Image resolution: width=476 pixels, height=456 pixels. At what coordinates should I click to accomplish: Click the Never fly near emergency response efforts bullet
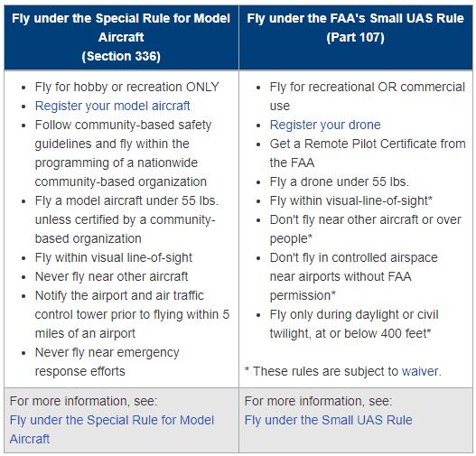pyautogui.click(x=107, y=362)
